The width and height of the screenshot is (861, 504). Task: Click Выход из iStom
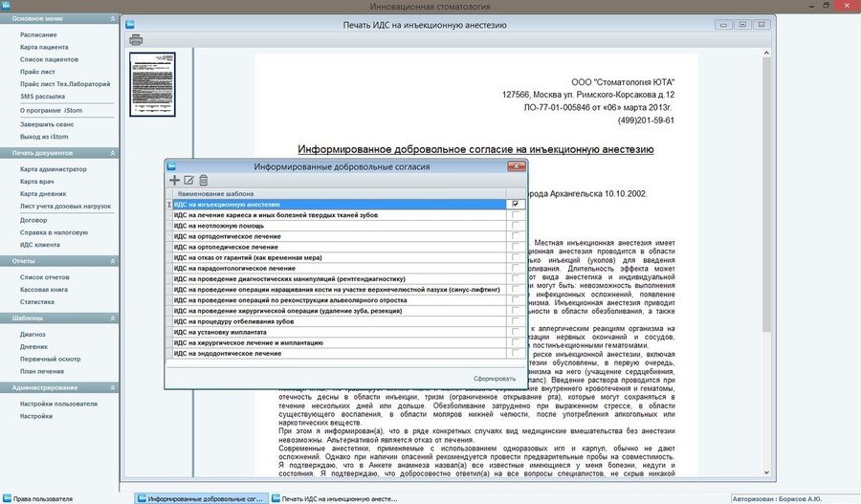(44, 137)
